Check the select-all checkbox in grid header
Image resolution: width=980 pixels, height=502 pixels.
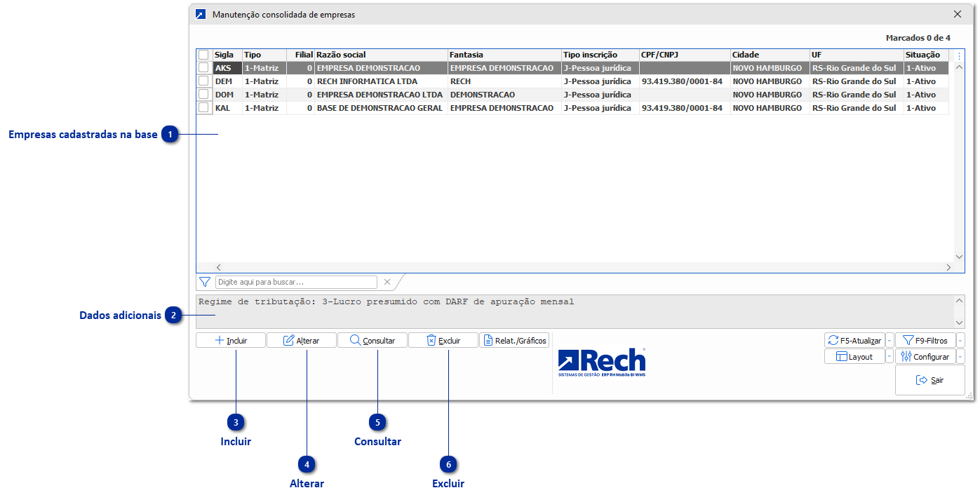pyautogui.click(x=203, y=55)
